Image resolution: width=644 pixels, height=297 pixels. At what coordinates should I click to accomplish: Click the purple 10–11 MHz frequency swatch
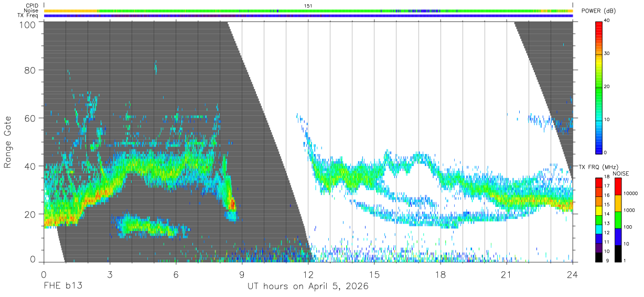point(599,248)
